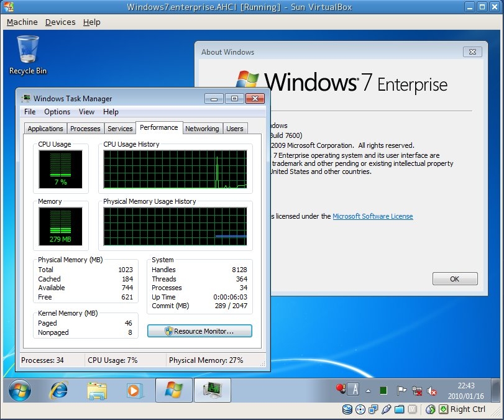Click VirtualBox network adapters icon
The height and width of the screenshot is (420, 504).
coord(373,409)
